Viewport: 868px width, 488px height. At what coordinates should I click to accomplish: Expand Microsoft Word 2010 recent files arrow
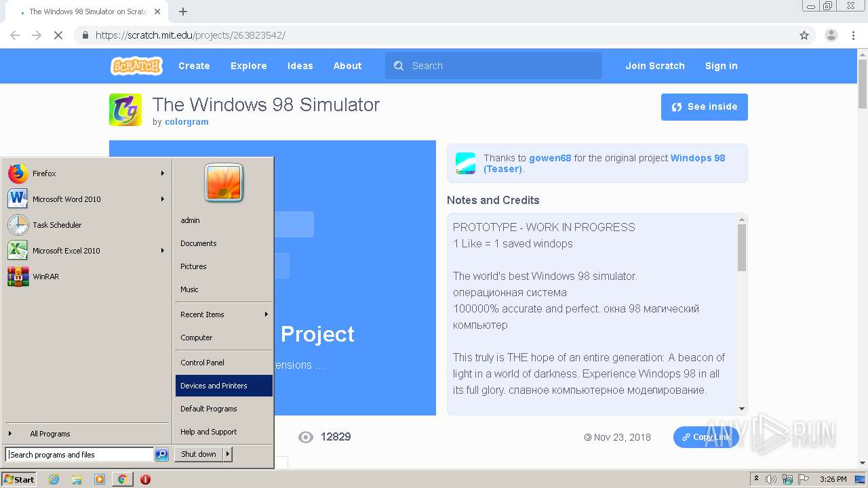click(163, 199)
